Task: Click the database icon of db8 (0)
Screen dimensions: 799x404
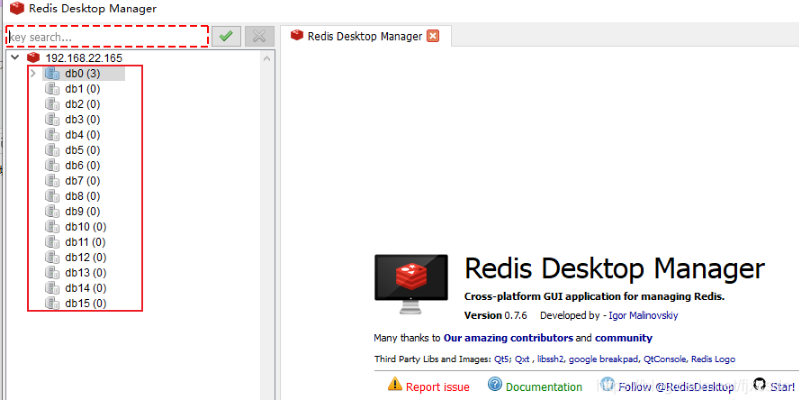Action: (x=52, y=196)
